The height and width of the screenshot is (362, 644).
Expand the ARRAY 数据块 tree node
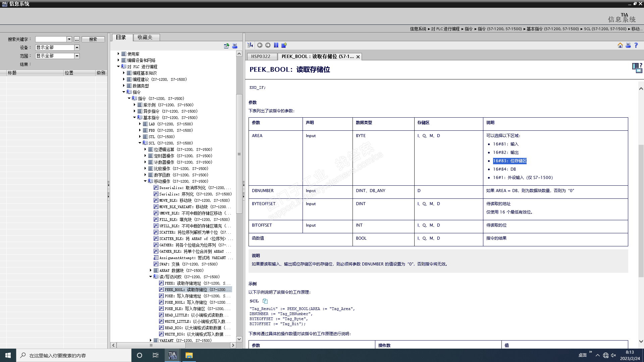[x=151, y=270]
